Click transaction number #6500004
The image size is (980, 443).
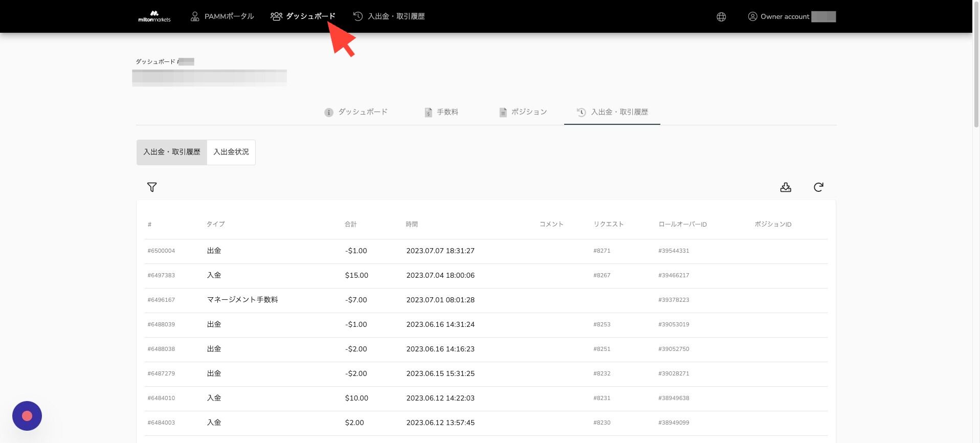(161, 251)
